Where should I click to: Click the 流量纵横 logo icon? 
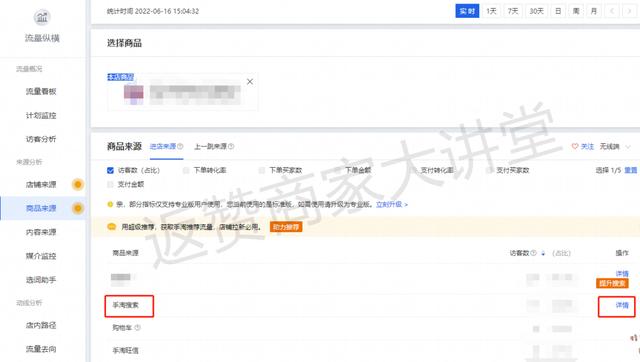42,17
